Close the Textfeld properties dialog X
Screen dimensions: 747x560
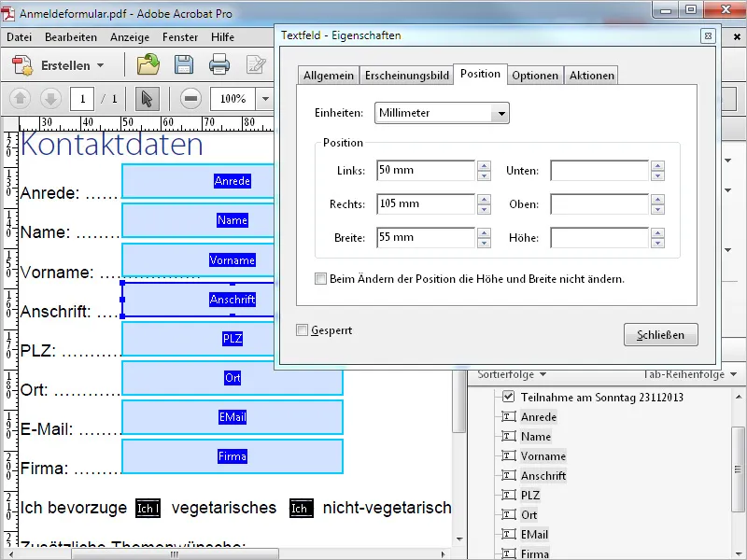[x=708, y=35]
